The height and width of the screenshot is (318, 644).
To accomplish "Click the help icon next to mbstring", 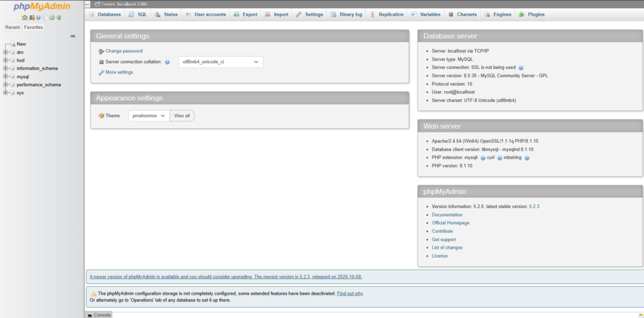I will coord(526,158).
